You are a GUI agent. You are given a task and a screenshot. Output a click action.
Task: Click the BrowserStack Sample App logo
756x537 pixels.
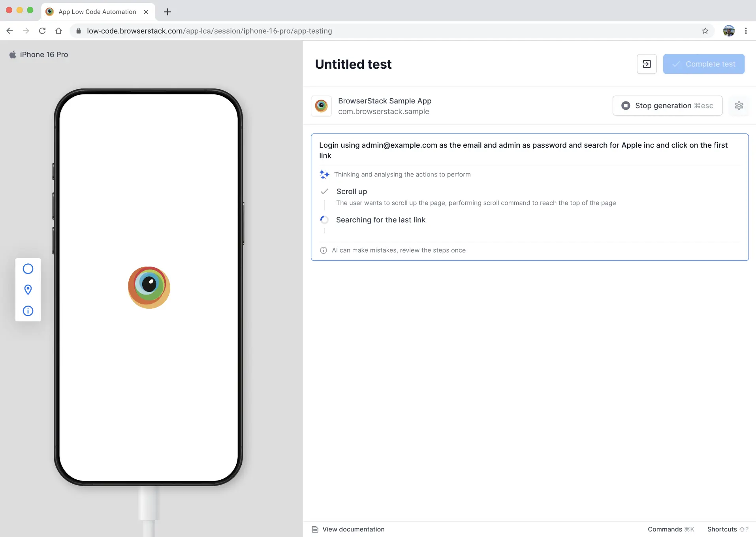(x=321, y=106)
